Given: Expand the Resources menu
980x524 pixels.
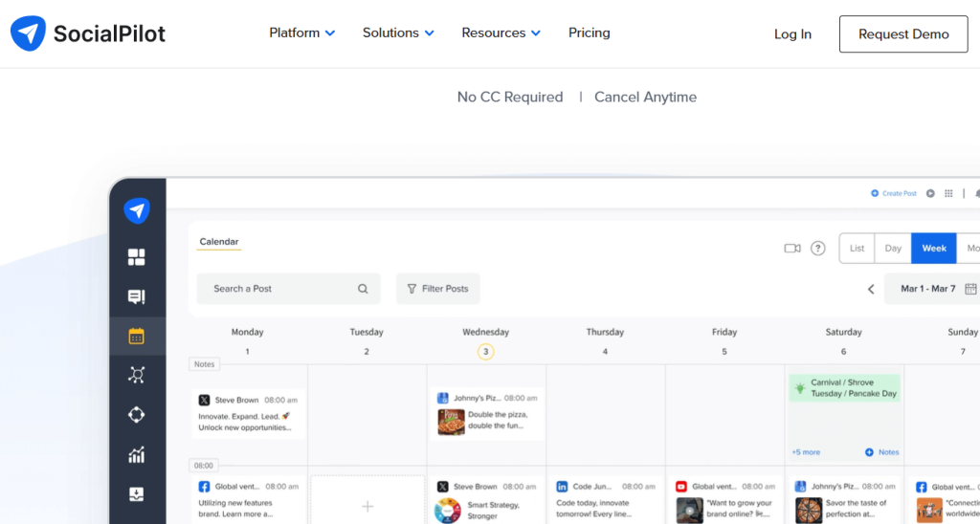Looking at the screenshot, I should click(x=501, y=33).
